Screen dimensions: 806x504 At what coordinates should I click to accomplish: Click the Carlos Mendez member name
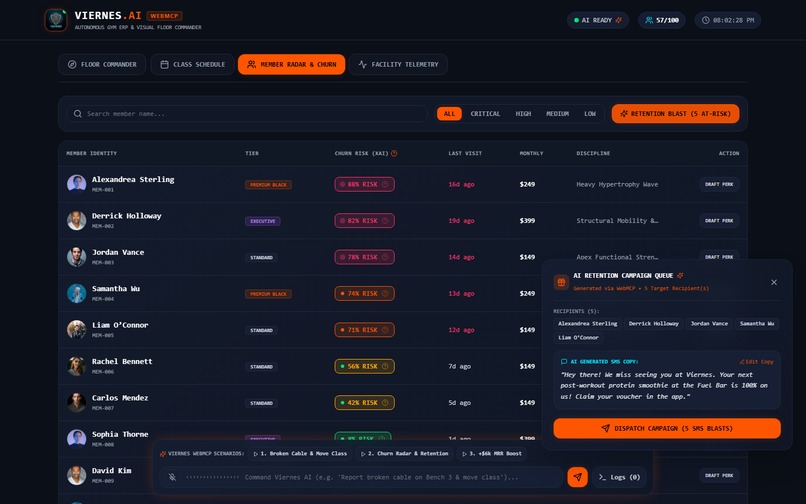click(x=120, y=398)
